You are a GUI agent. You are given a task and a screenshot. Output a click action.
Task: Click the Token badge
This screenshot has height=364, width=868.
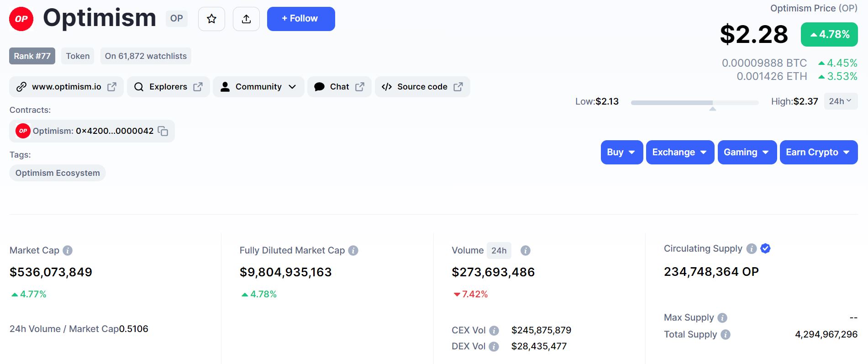[x=78, y=56]
